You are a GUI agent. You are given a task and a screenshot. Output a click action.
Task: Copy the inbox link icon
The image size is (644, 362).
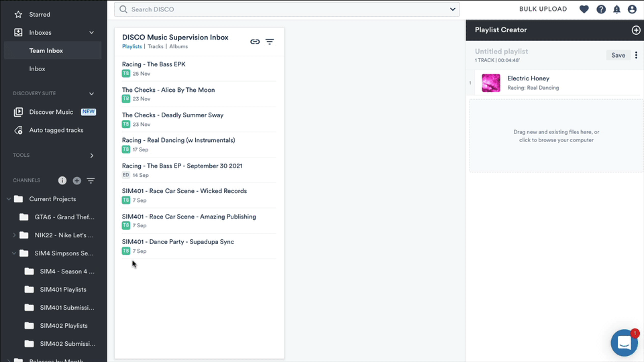255,42
